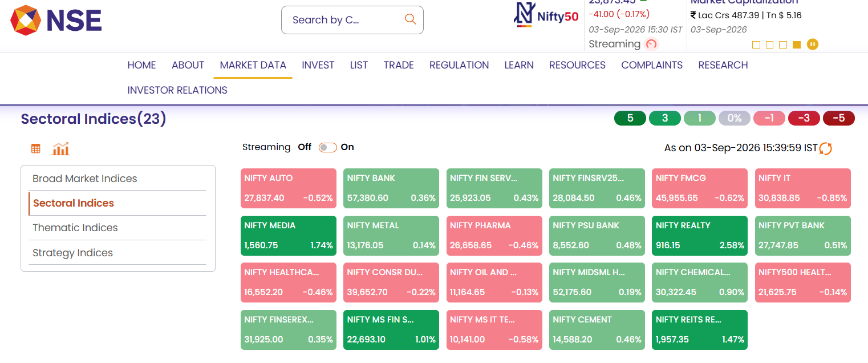
Task: Refresh the indices data
Action: [826, 148]
